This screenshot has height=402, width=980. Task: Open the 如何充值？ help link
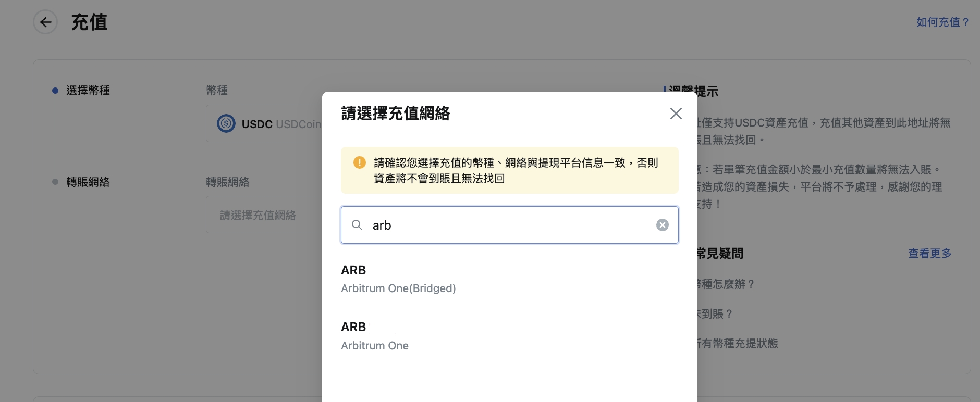(942, 22)
